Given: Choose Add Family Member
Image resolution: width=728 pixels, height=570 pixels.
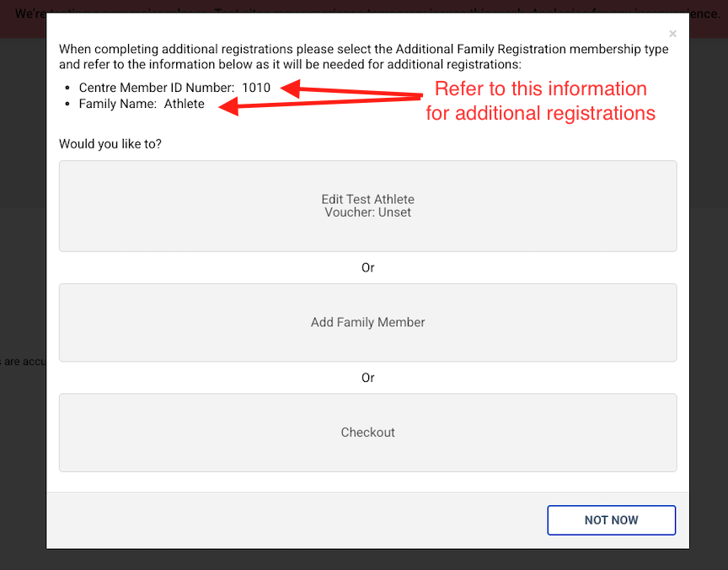Looking at the screenshot, I should tap(367, 322).
